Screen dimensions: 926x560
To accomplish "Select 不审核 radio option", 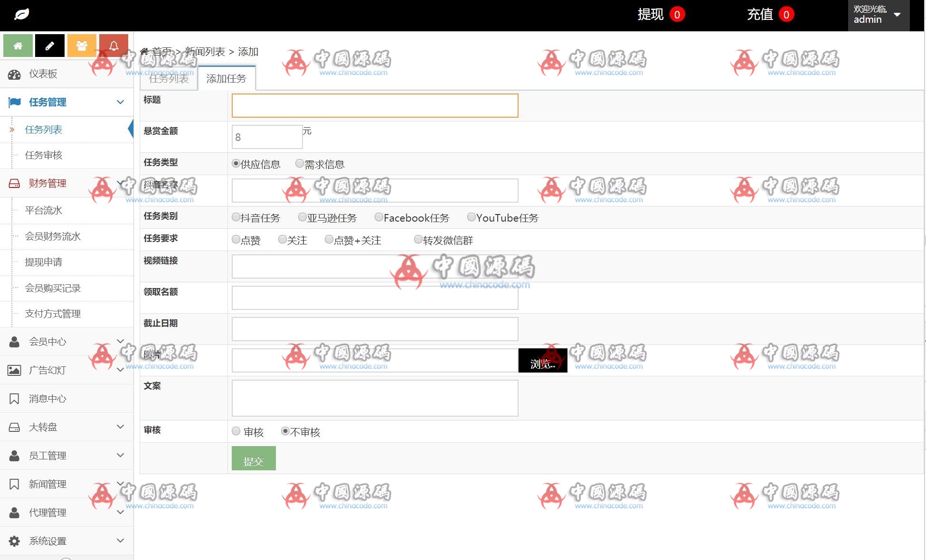I will [285, 431].
